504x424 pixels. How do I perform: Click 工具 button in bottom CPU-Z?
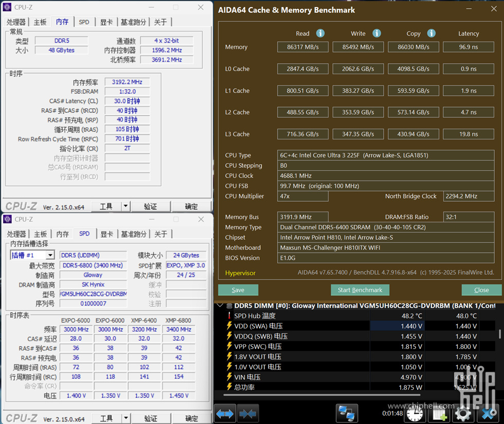[107, 418]
